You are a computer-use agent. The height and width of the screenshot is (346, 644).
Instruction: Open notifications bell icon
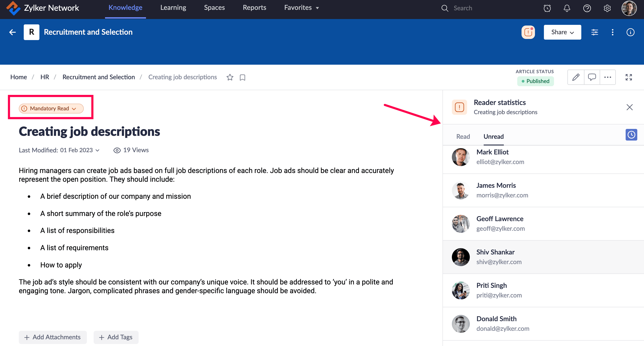click(567, 8)
